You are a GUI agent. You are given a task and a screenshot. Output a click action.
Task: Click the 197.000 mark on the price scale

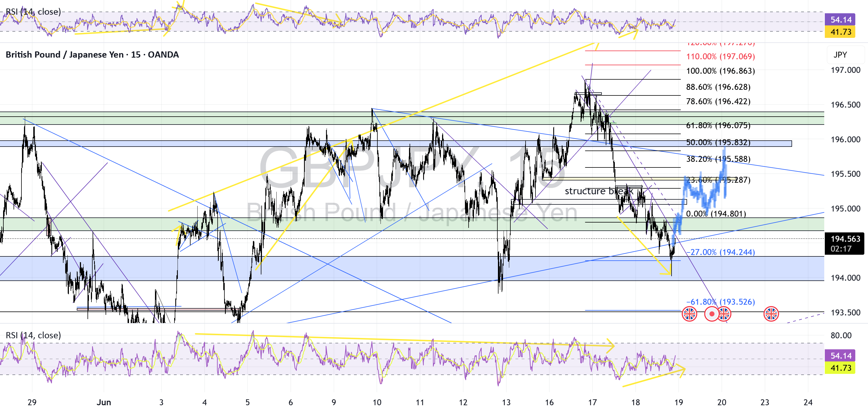845,70
